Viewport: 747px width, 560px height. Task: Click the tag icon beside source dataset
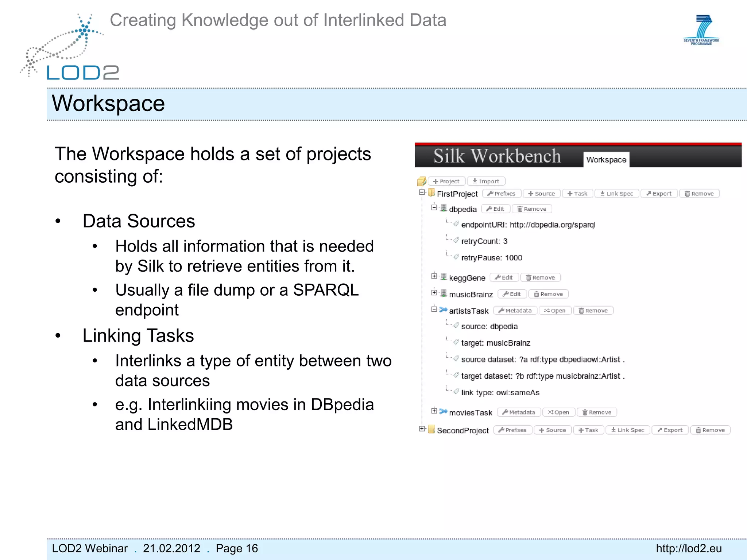tap(456, 359)
